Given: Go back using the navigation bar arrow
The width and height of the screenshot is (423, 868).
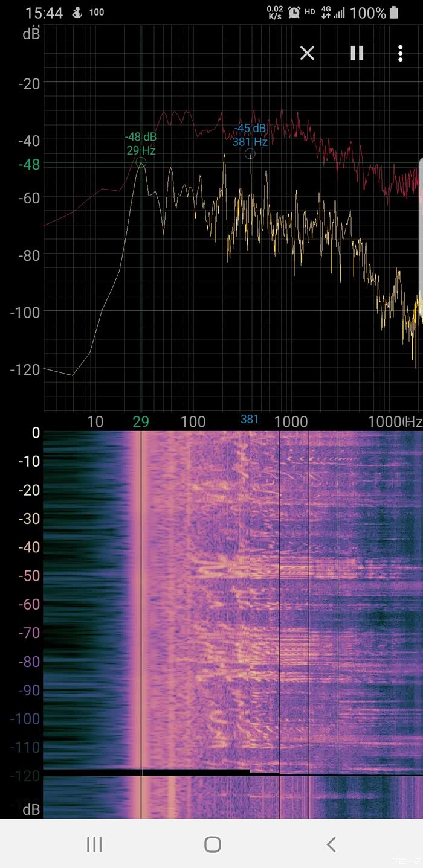Looking at the screenshot, I should (331, 844).
